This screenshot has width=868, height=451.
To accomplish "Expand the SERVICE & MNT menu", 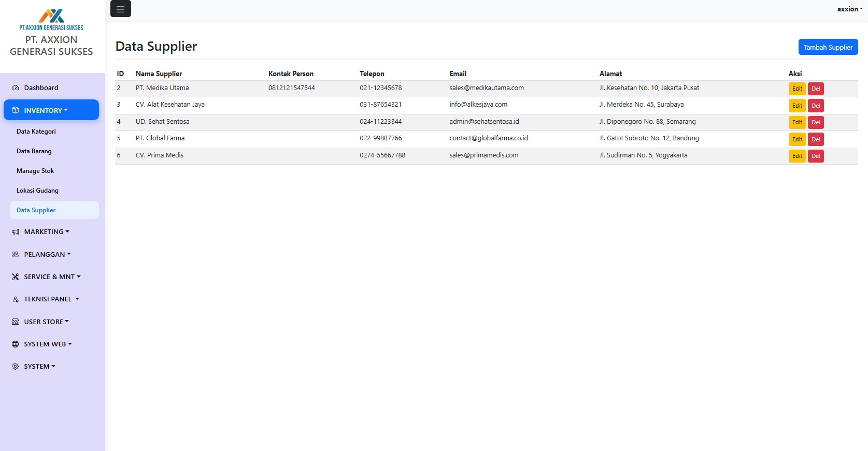I will (51, 277).
